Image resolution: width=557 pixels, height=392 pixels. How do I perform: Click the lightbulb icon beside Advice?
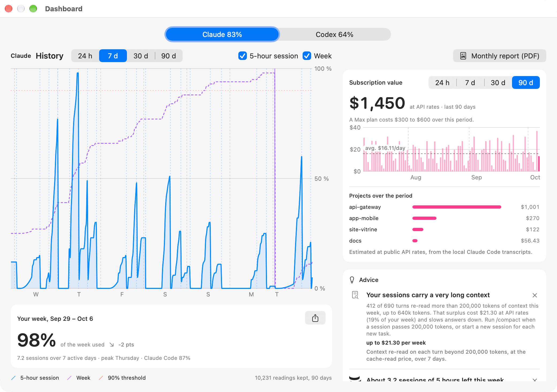pyautogui.click(x=352, y=280)
